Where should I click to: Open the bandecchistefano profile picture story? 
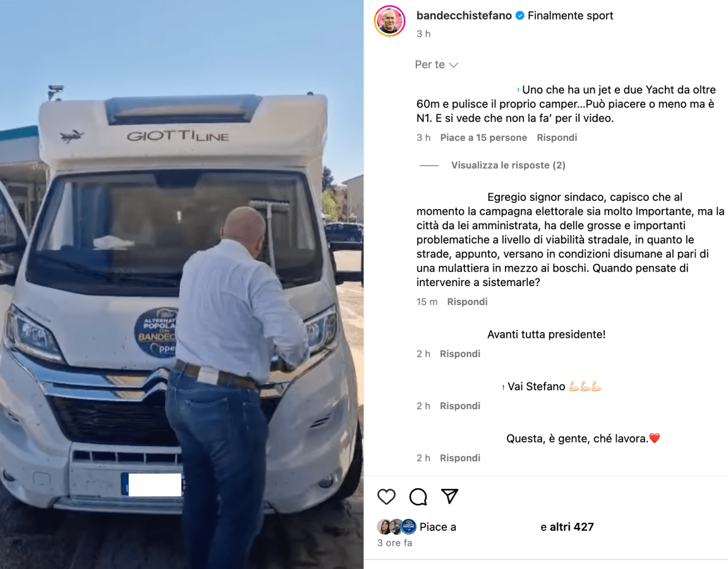(389, 21)
